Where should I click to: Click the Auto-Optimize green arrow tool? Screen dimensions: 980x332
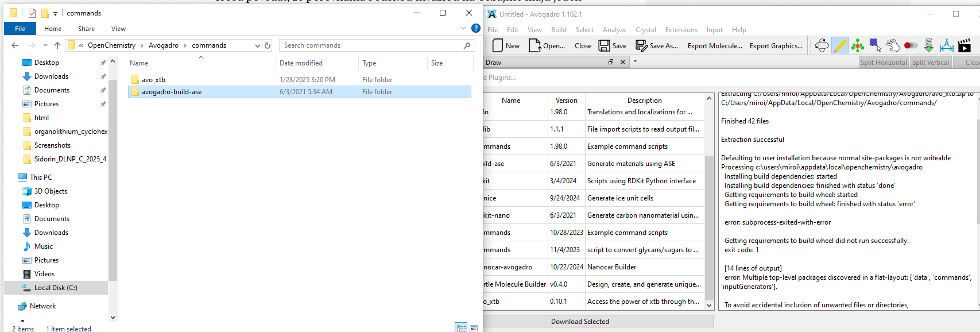point(928,45)
